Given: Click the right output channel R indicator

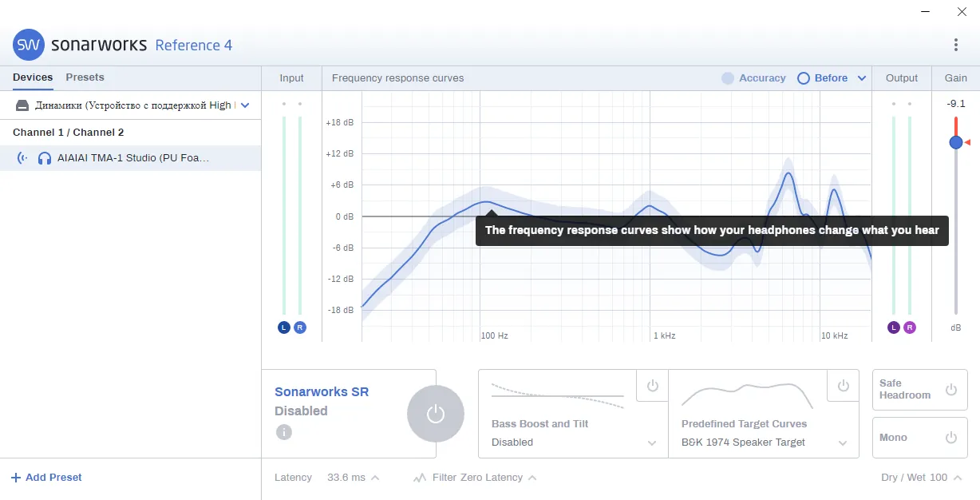Looking at the screenshot, I should [x=910, y=327].
